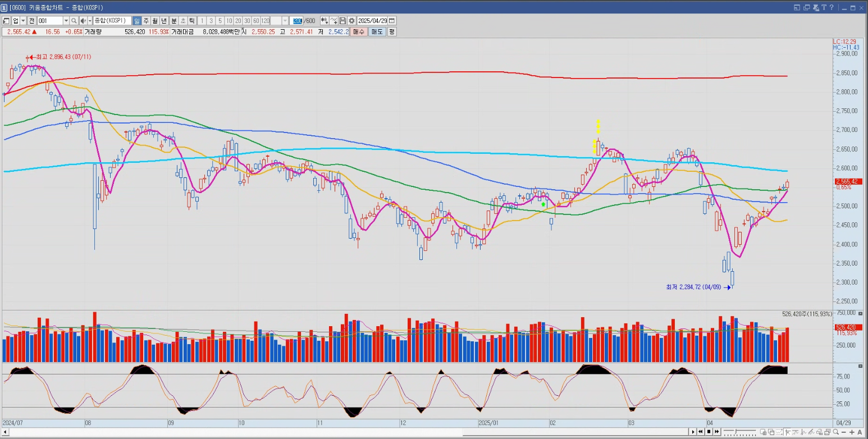Select tick 틱 period toggle
Image resolution: width=868 pixels, height=439 pixels.
pos(191,21)
